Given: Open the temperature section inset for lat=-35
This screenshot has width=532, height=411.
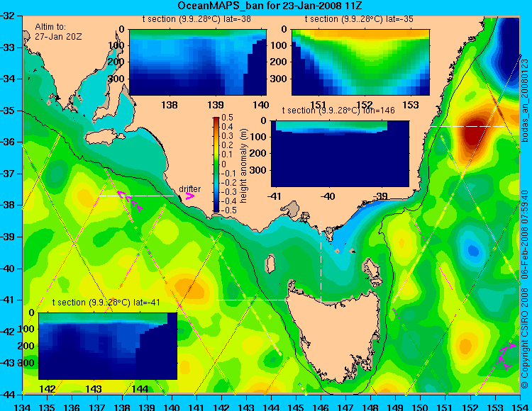Looking at the screenshot, I should click(360, 62).
